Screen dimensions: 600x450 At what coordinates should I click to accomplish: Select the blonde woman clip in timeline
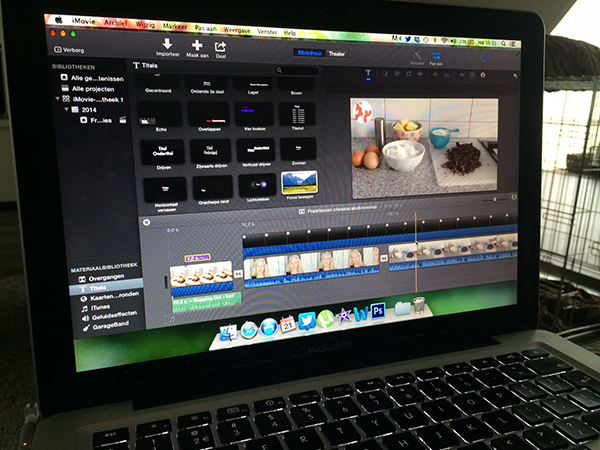pos(311,267)
